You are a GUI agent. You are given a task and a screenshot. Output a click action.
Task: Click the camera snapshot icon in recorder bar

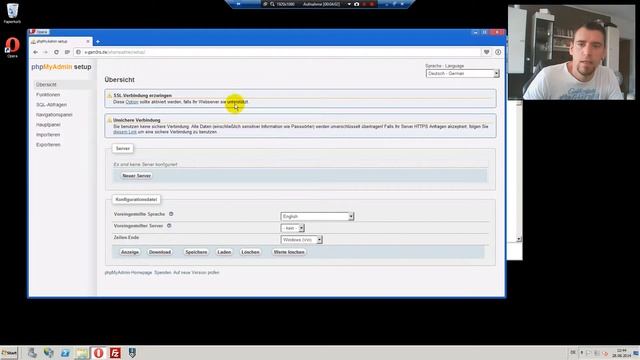click(356, 4)
